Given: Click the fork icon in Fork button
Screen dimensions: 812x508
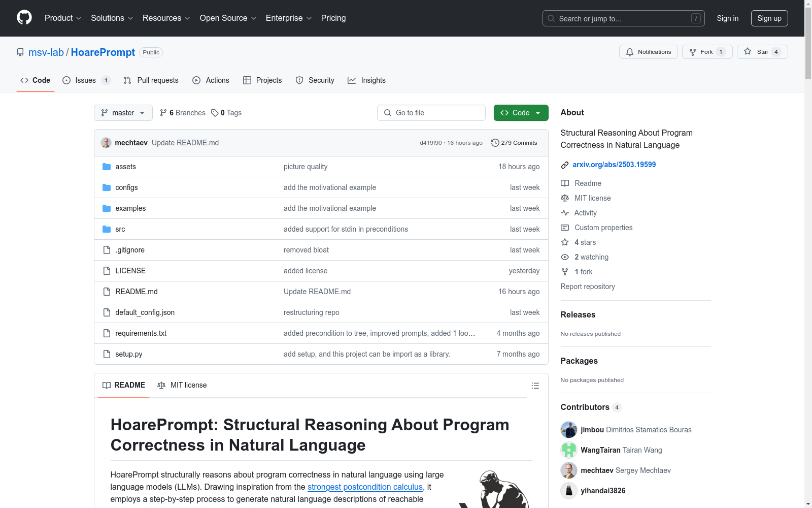Looking at the screenshot, I should pyautogui.click(x=693, y=52).
